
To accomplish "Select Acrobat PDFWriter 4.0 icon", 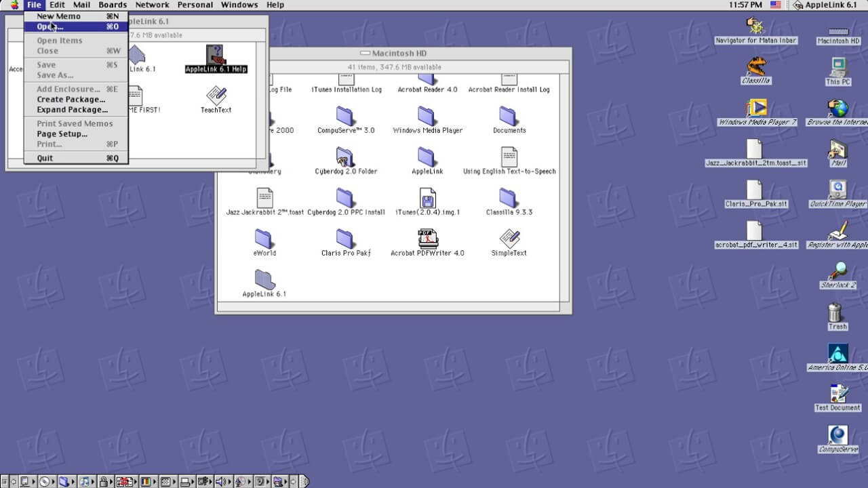I will 427,243.
